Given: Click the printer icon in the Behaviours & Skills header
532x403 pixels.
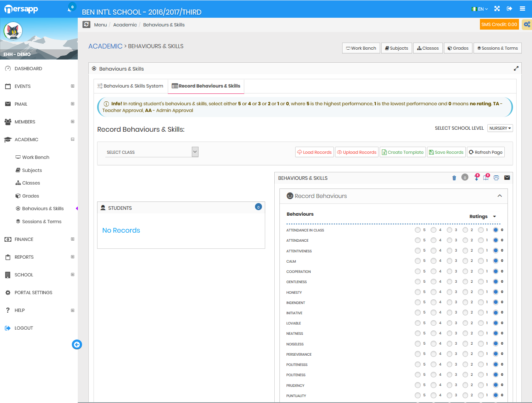Looking at the screenshot, I should pos(496,178).
